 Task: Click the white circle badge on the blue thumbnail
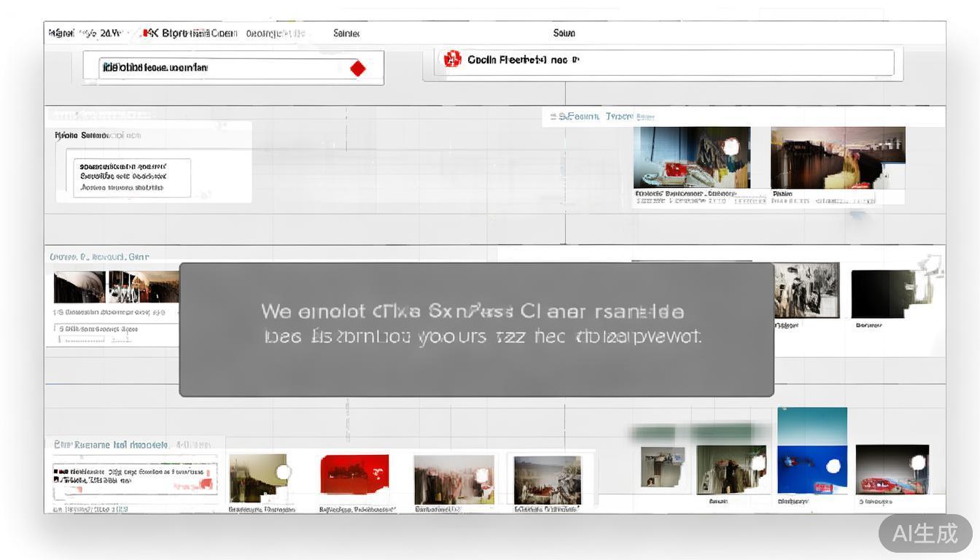pyautogui.click(x=833, y=466)
